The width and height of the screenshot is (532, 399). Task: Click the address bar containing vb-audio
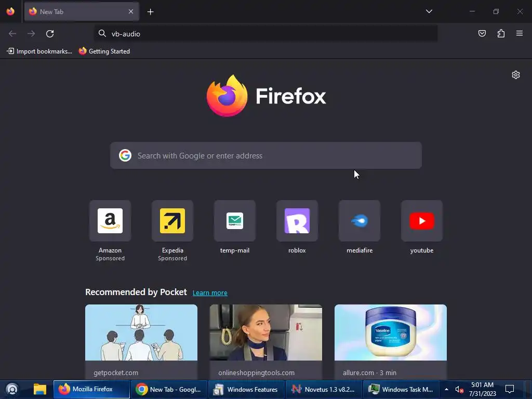point(265,34)
